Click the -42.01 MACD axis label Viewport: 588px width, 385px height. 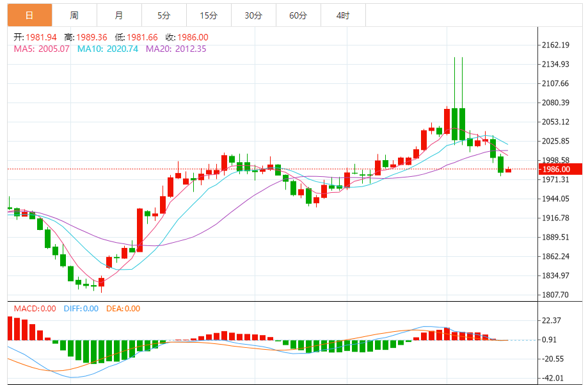[x=553, y=378]
